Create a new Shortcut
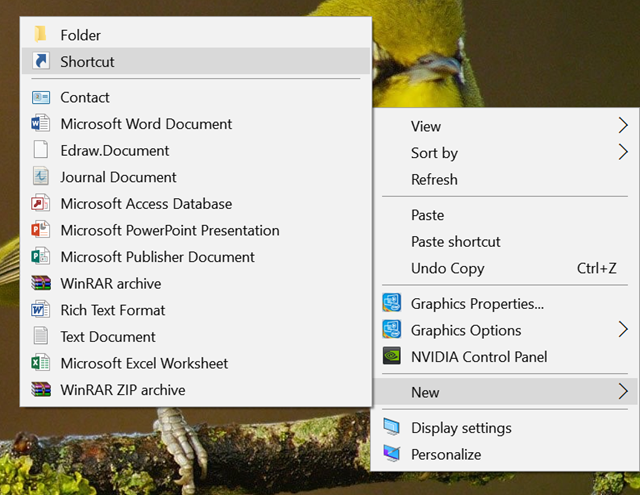 coord(196,61)
